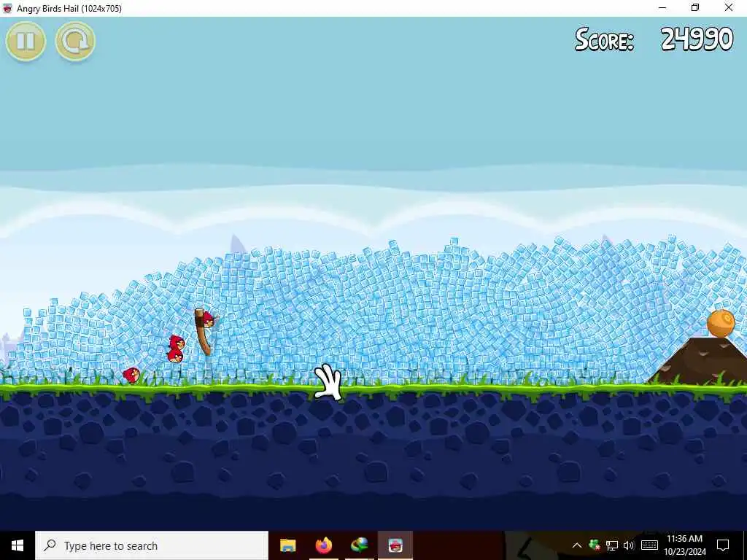Screen dimensions: 747x560
Task: Open network status tray icon
Action: pyautogui.click(x=612, y=545)
